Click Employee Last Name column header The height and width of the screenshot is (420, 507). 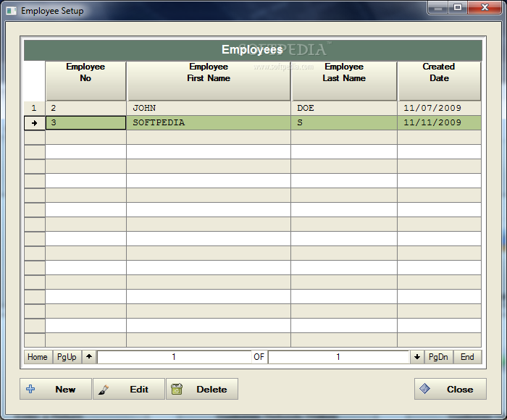[344, 81]
